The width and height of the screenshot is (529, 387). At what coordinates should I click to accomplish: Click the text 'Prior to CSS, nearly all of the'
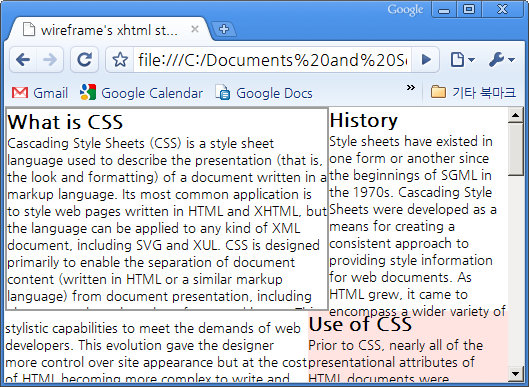pyautogui.click(x=396, y=345)
